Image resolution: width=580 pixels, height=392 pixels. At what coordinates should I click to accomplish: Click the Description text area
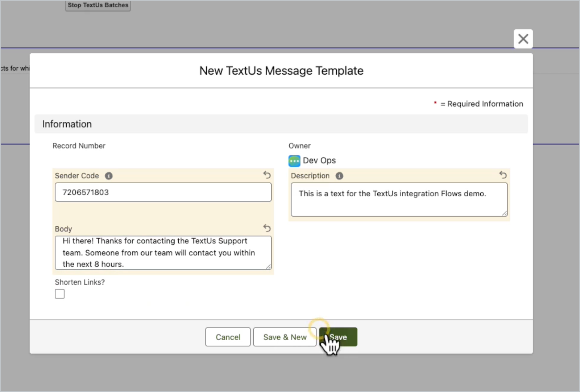point(399,200)
